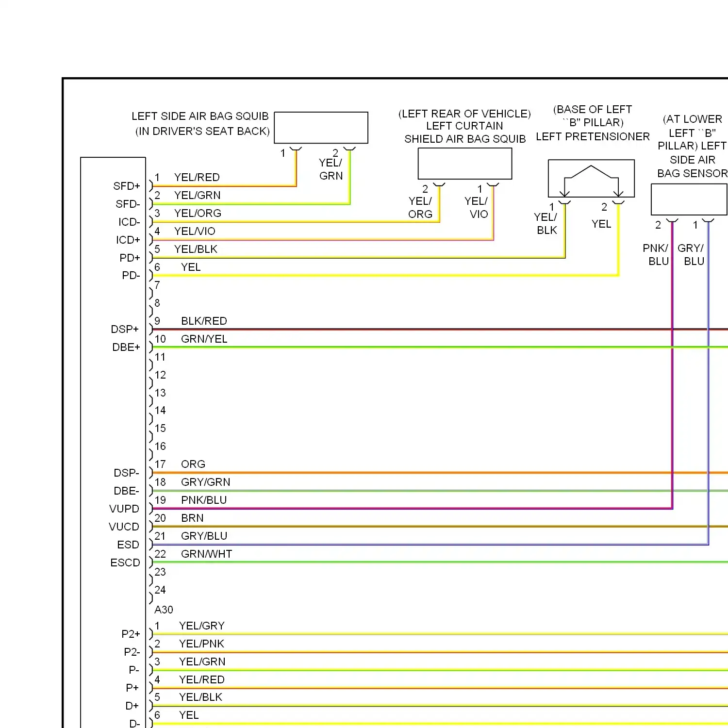The height and width of the screenshot is (728, 728).
Task: Select pin number 24 on the connector
Action: pyautogui.click(x=160, y=590)
